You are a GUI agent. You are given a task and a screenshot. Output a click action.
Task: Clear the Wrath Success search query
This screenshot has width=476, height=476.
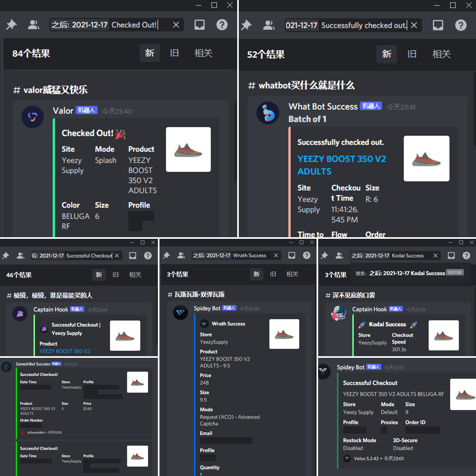click(276, 255)
